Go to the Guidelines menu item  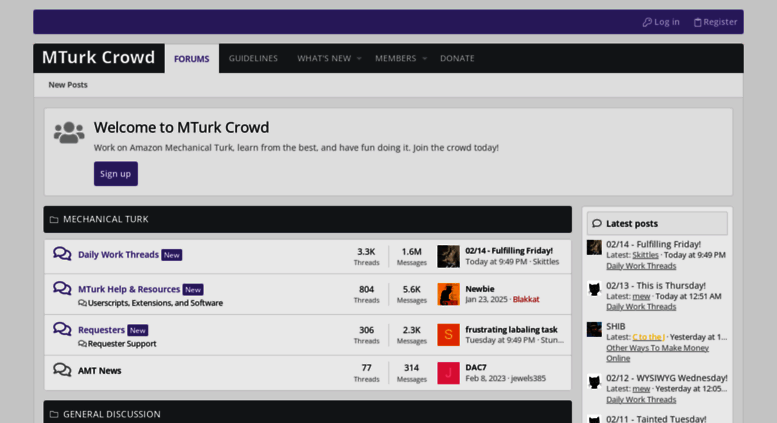click(253, 58)
